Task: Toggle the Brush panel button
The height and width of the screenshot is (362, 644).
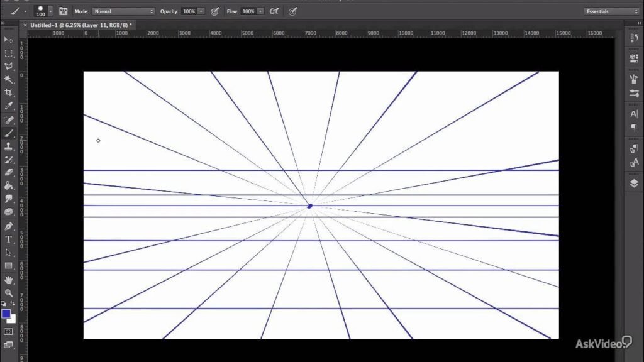Action: click(x=63, y=11)
